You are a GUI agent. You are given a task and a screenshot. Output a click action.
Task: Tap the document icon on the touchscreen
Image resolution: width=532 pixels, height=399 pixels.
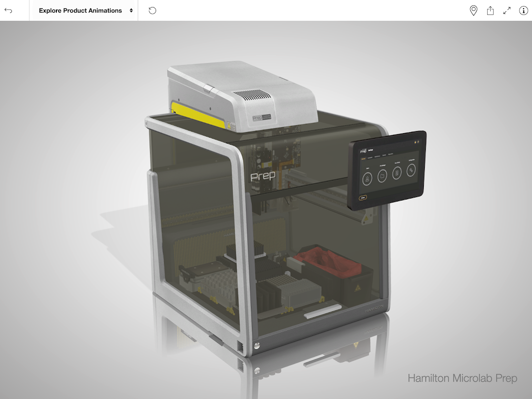[x=396, y=174]
